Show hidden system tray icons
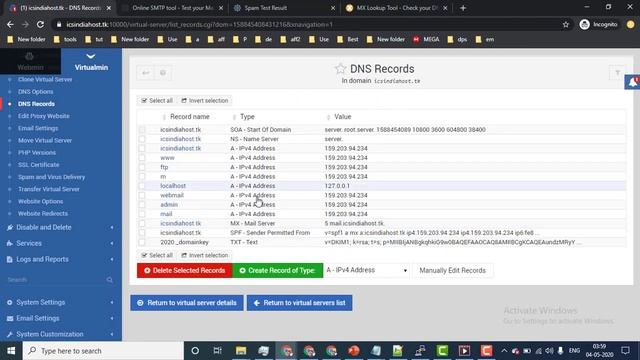This screenshot has height=360, width=640. pyautogui.click(x=504, y=351)
